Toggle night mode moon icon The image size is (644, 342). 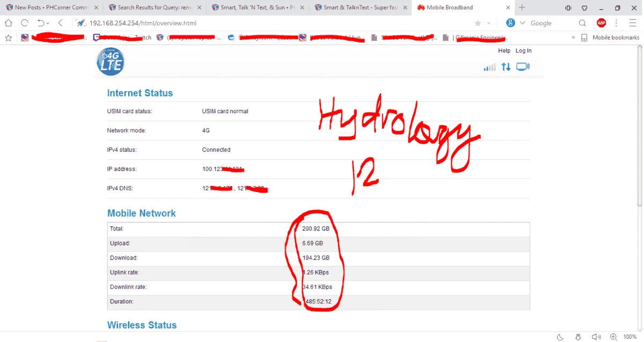pyautogui.click(x=560, y=337)
